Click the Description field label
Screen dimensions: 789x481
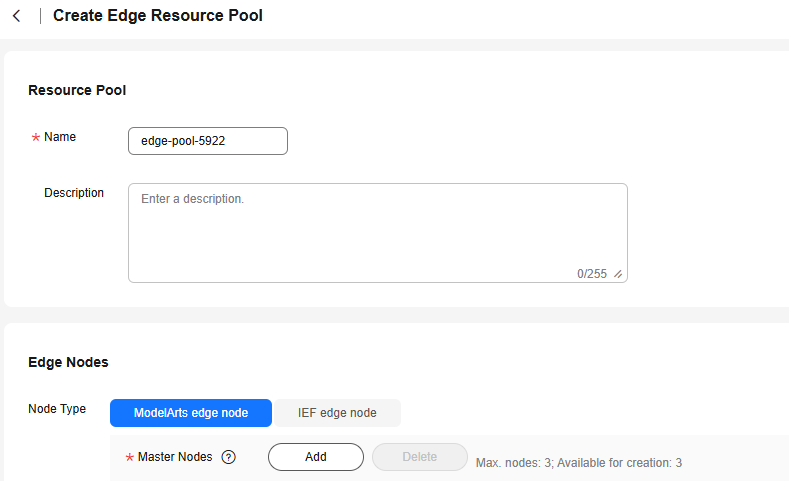pos(74,193)
